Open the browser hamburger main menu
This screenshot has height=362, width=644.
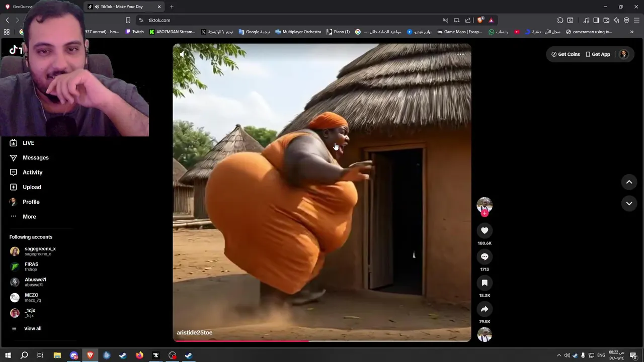(x=636, y=20)
